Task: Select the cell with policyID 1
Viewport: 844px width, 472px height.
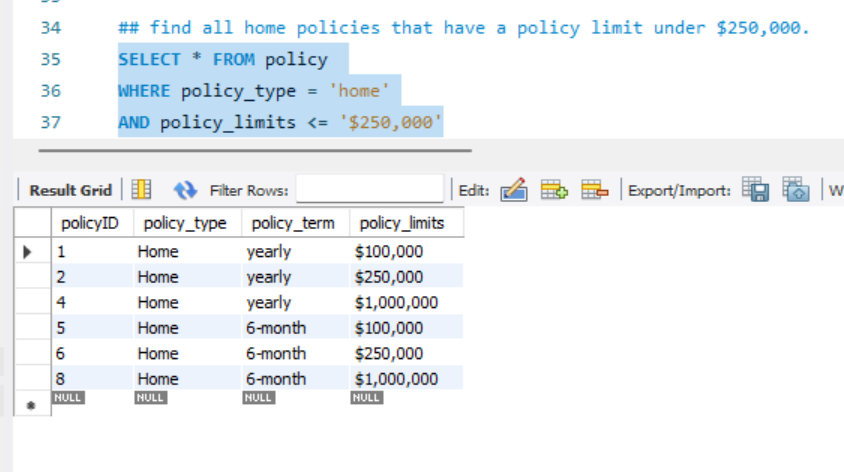Action: click(92, 251)
